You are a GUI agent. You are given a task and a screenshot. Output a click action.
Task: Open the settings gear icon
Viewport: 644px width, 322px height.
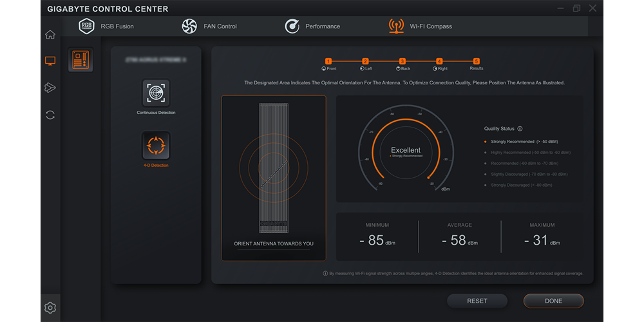point(50,307)
